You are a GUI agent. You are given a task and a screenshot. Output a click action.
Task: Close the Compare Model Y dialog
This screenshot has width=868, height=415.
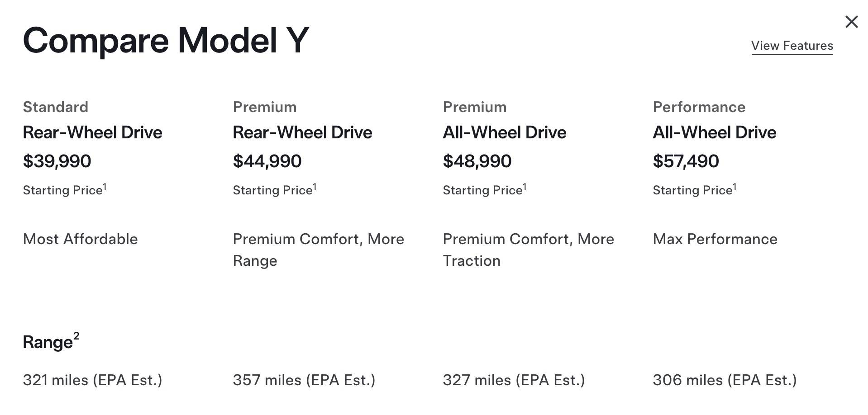coord(851,22)
